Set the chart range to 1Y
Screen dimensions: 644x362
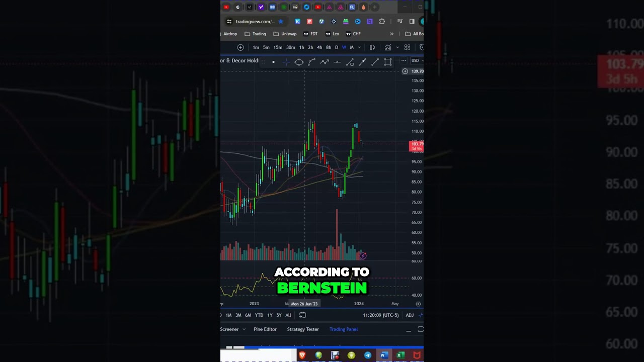[x=270, y=315]
